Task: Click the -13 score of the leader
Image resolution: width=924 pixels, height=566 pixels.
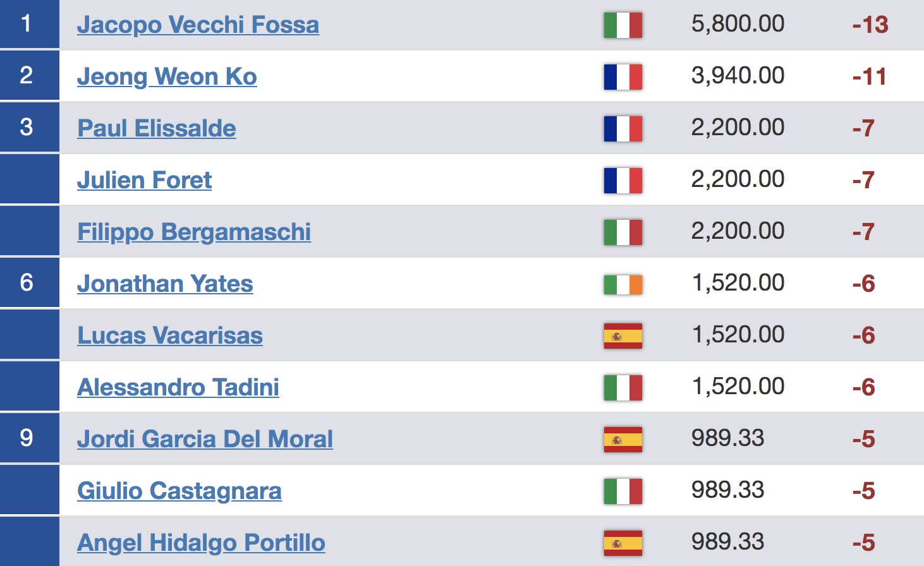Action: tap(870, 25)
